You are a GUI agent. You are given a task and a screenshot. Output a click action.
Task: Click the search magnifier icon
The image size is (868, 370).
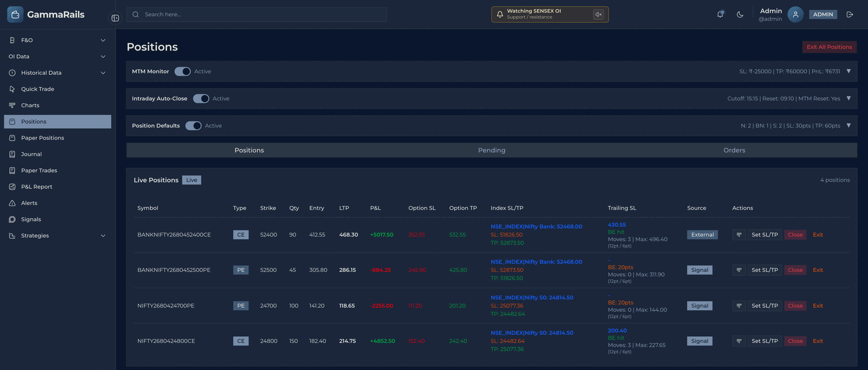136,15
